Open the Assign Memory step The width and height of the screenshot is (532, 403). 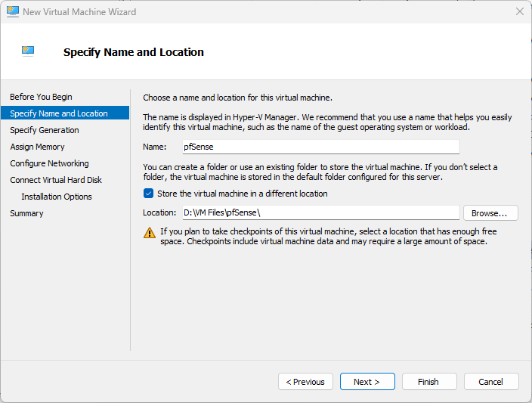point(37,147)
